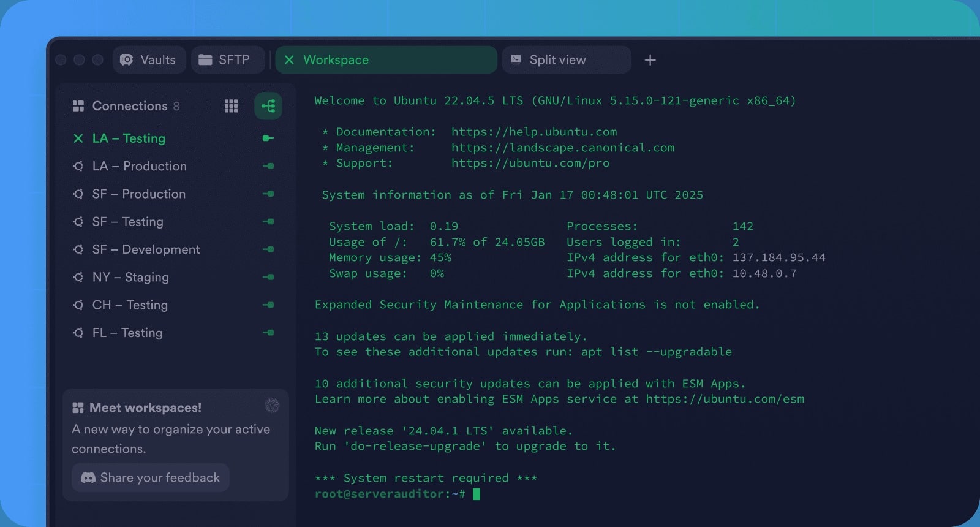Dismiss the Meet workspaces card
Image resolution: width=980 pixels, height=527 pixels.
(x=272, y=405)
